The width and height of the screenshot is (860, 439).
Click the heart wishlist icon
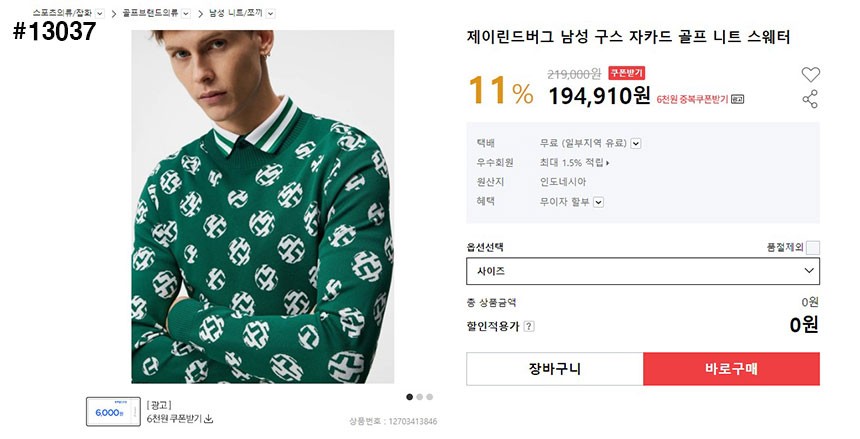[810, 74]
